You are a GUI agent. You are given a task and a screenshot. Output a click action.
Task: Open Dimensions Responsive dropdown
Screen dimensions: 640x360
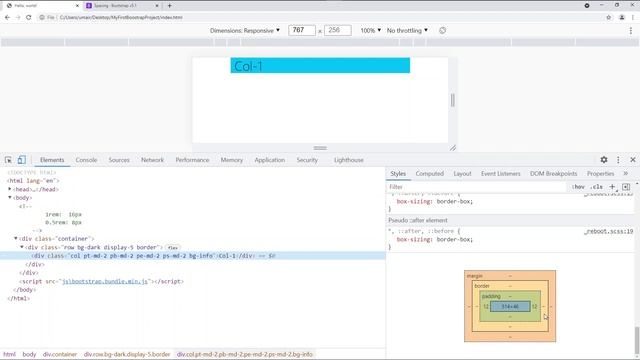(245, 31)
